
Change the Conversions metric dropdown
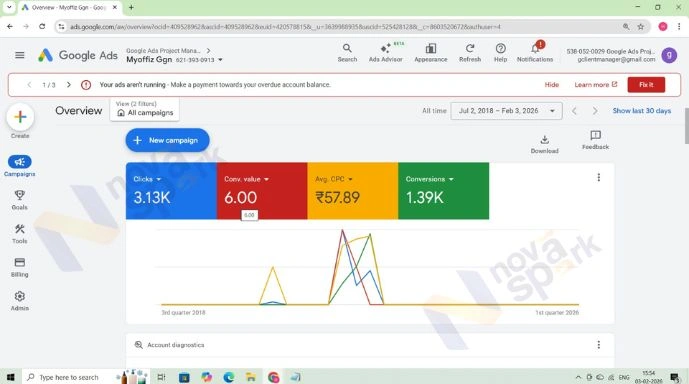(429, 179)
